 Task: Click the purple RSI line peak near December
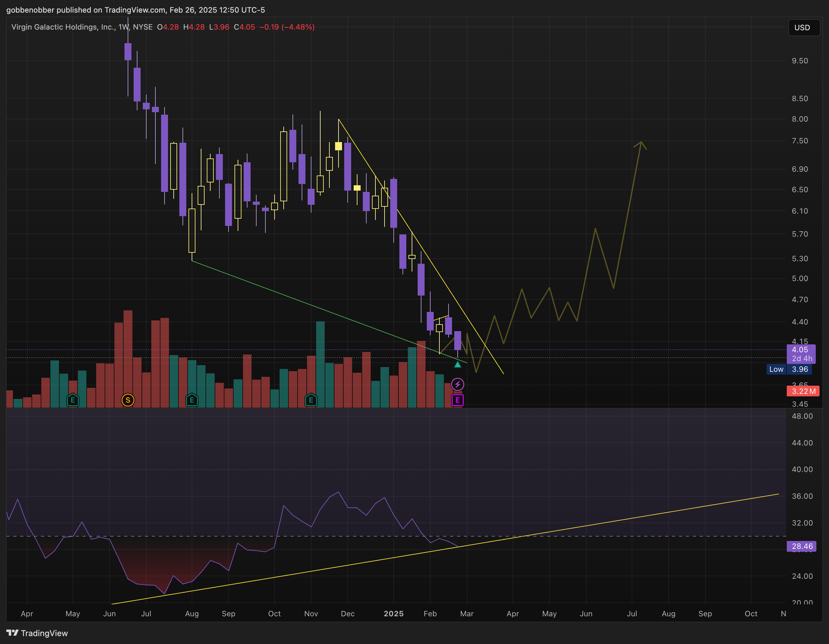tap(338, 492)
